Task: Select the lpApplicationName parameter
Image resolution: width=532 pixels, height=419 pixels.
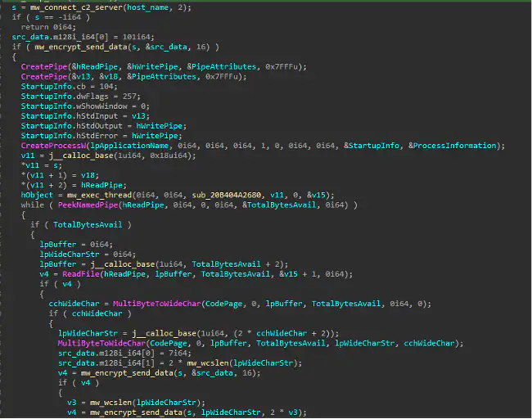Action: [x=129, y=146]
